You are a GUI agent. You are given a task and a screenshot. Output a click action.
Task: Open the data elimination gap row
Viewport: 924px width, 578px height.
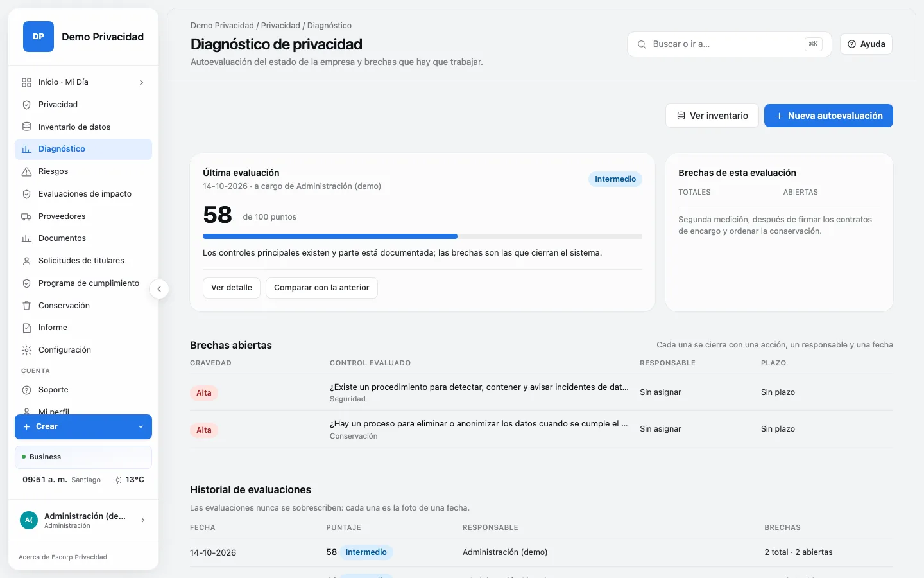[542, 430]
